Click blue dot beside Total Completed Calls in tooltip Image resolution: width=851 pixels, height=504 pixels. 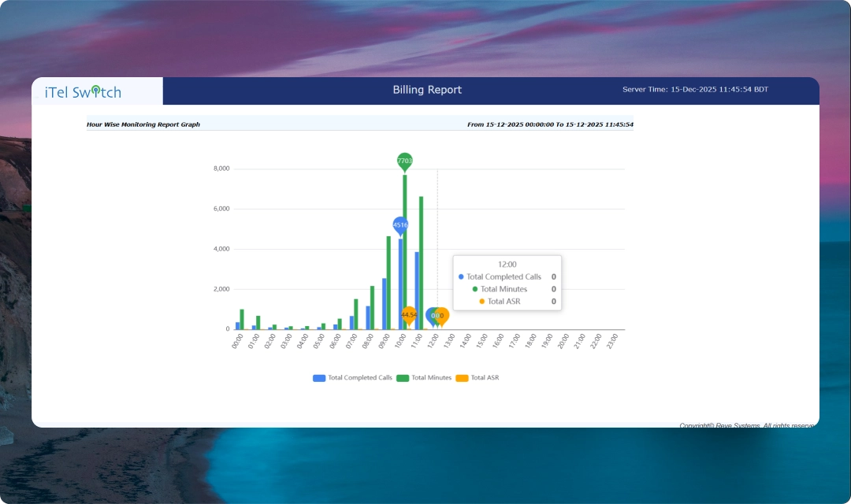point(461,276)
